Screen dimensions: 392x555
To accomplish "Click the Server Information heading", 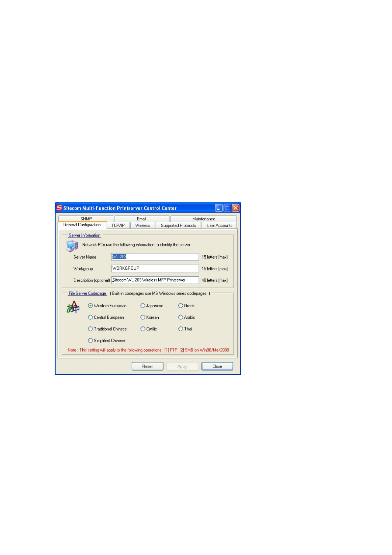I will coord(85,235).
